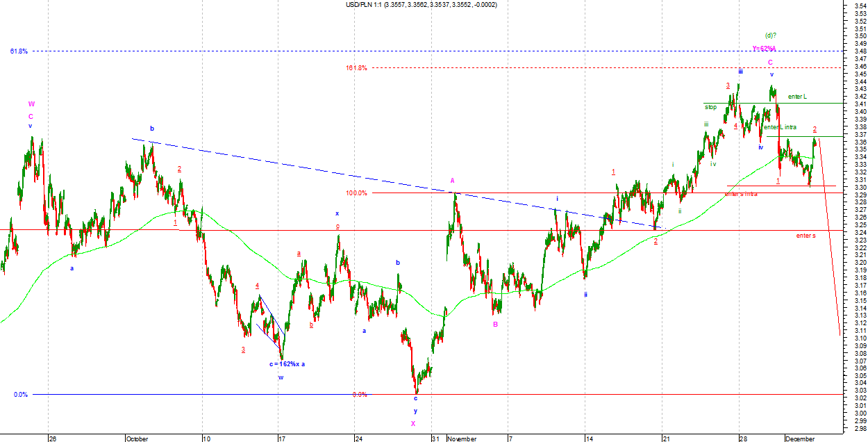Click the '(d)?' wave label
The image size is (868, 442).
(x=770, y=35)
